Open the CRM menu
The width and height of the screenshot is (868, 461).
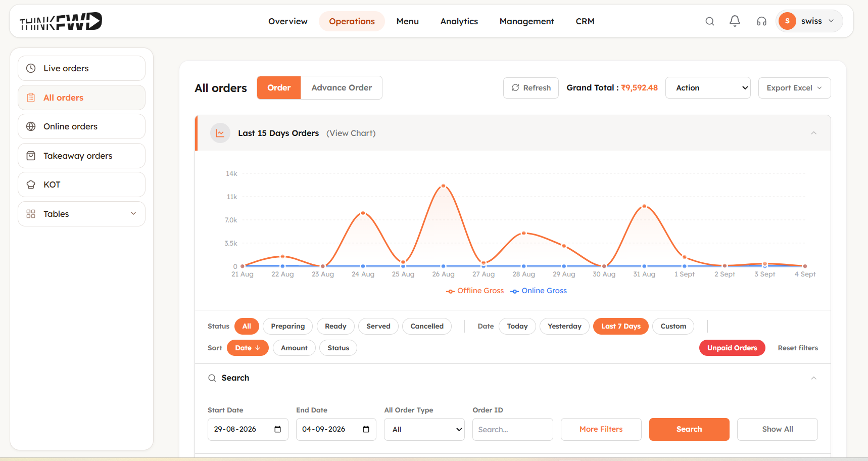[x=585, y=21]
